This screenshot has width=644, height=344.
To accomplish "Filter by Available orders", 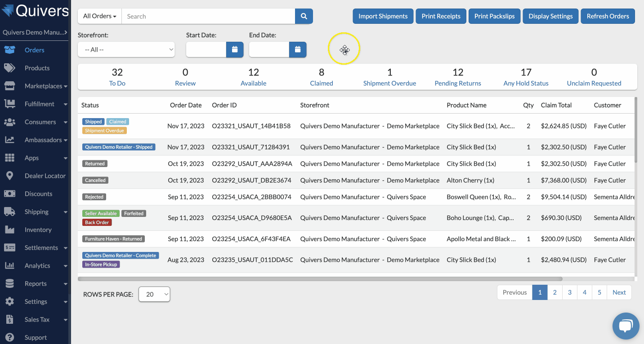I will tap(254, 77).
